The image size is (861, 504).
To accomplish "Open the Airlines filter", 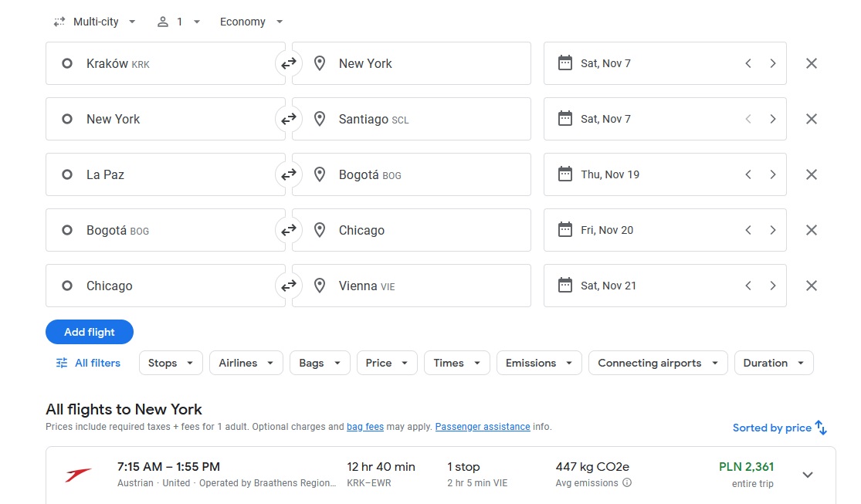I will [246, 363].
